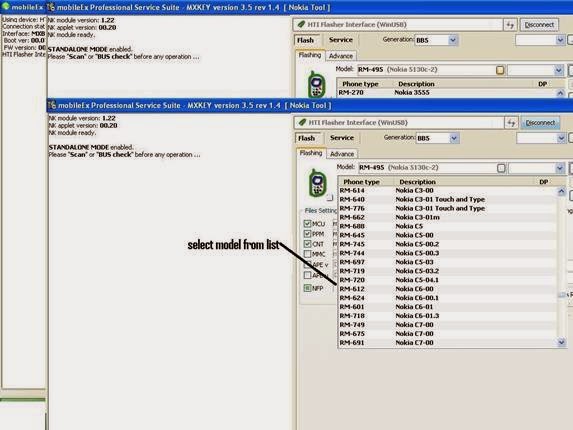Select RM-720 Nokia C5-04.1 row

tap(447, 280)
